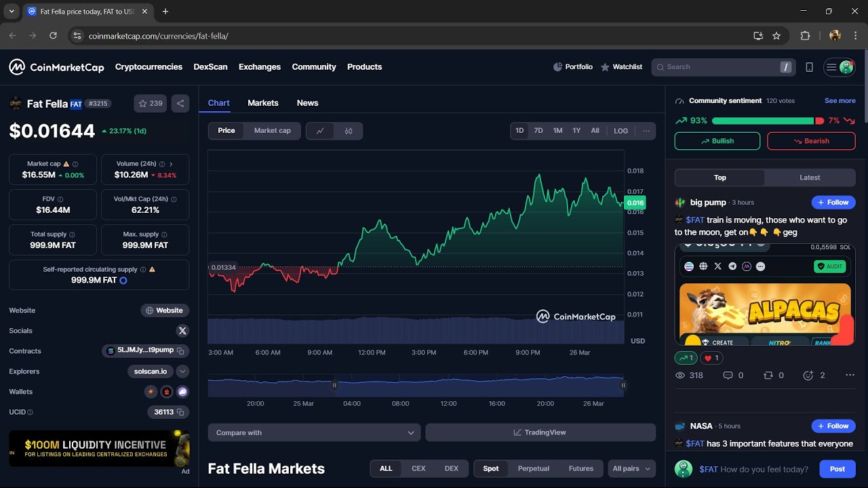Select Price chart toggle
This screenshot has width=868, height=488.
[x=226, y=131]
